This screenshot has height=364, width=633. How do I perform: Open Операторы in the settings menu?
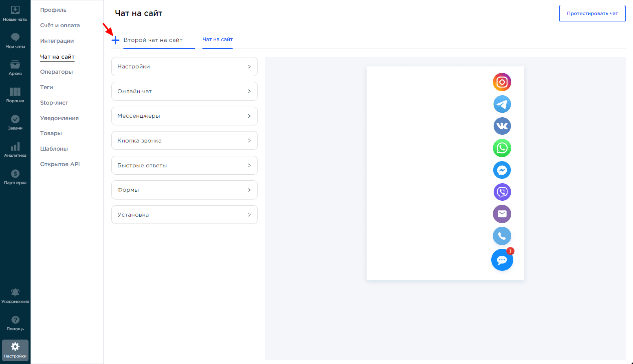56,72
